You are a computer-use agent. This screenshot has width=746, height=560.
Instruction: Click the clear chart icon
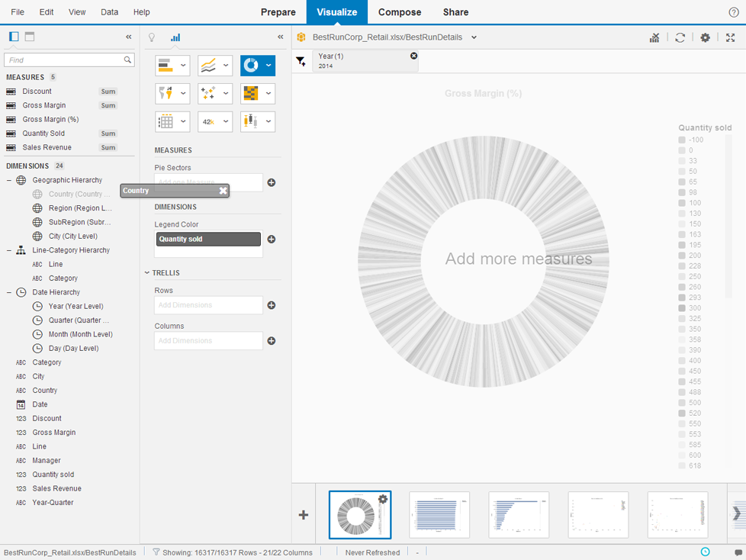[x=654, y=37]
